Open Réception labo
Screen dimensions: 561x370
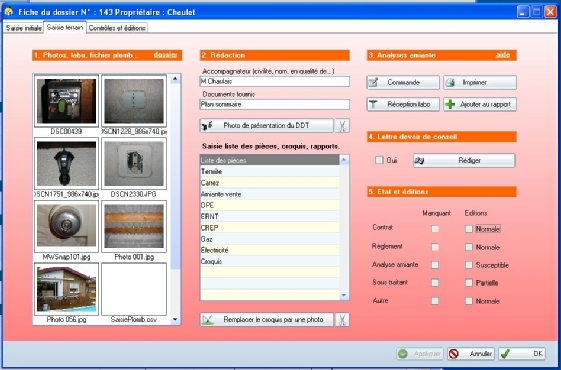(403, 104)
